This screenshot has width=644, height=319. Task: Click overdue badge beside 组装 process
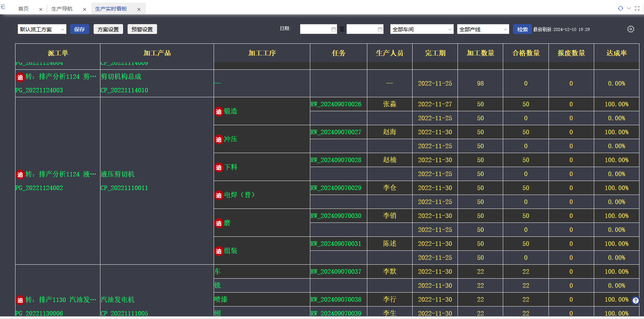click(219, 251)
